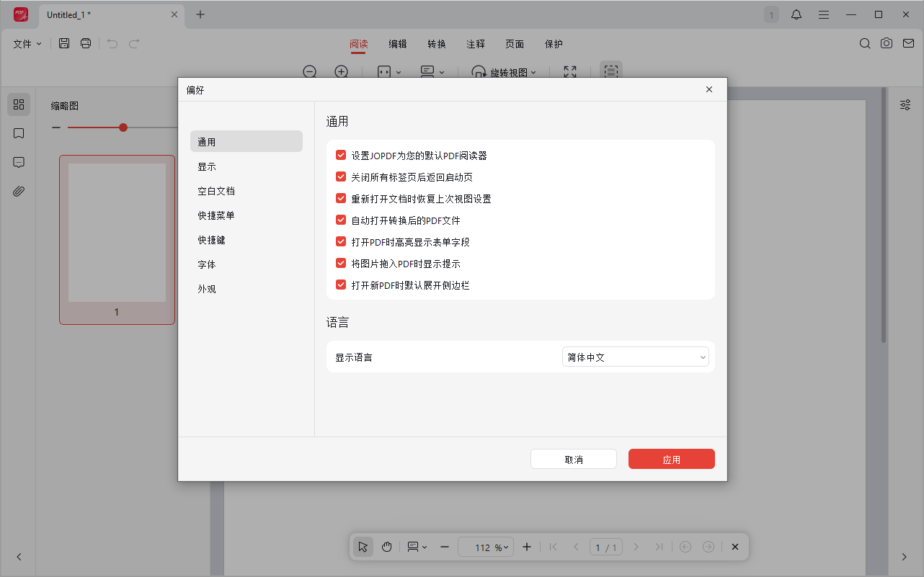Toggle 关闭所有标签页后返回启动页 checkbox
This screenshot has width=924, height=577.
(341, 177)
